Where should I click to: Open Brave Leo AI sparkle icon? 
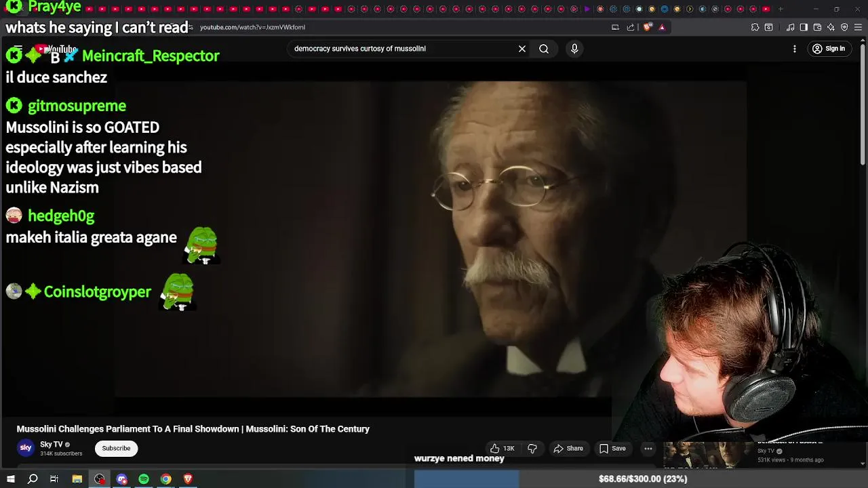(831, 27)
